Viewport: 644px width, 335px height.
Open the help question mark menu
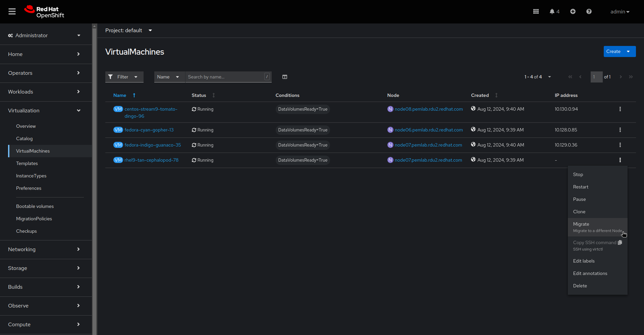point(589,11)
